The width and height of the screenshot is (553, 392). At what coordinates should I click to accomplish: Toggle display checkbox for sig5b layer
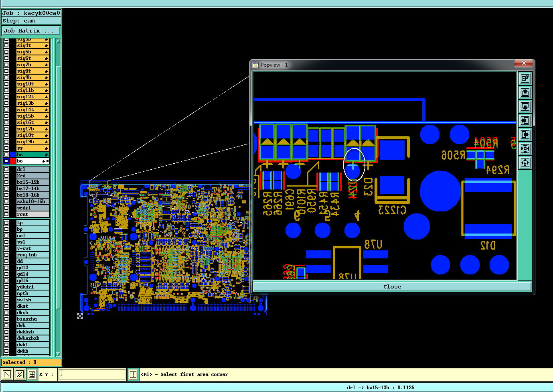(x=6, y=52)
